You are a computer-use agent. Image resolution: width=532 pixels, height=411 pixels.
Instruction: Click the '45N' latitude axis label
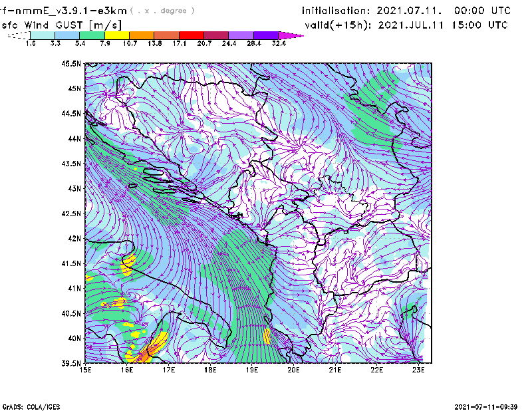pos(74,88)
